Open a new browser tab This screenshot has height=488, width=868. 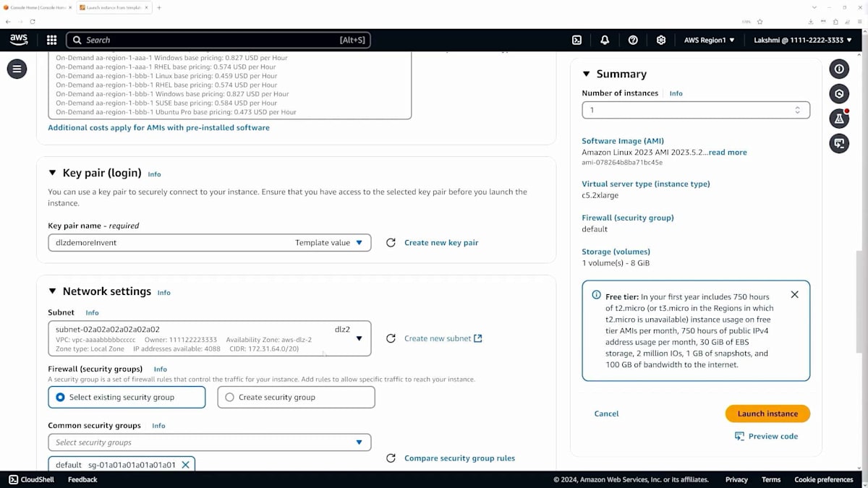pos(159,7)
